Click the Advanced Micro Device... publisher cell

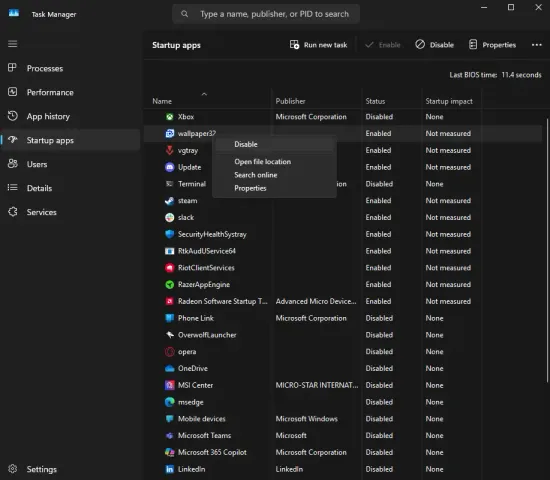[x=316, y=301]
